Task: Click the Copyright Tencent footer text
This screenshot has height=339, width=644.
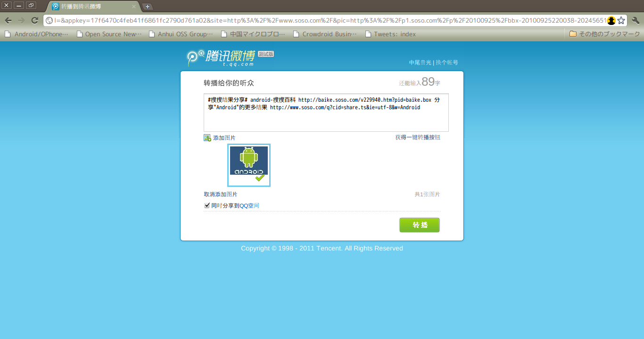Action: pos(322,248)
